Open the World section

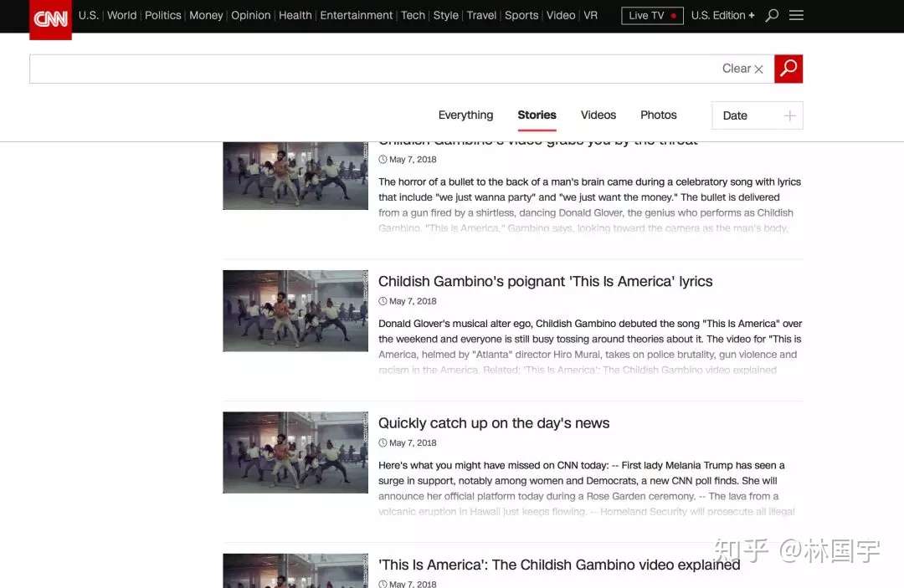pos(121,16)
